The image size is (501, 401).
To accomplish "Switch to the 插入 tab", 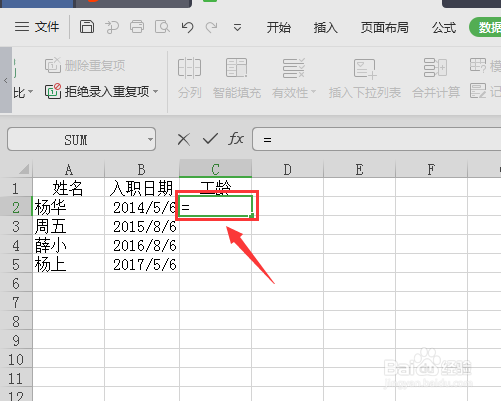I will pos(326,27).
